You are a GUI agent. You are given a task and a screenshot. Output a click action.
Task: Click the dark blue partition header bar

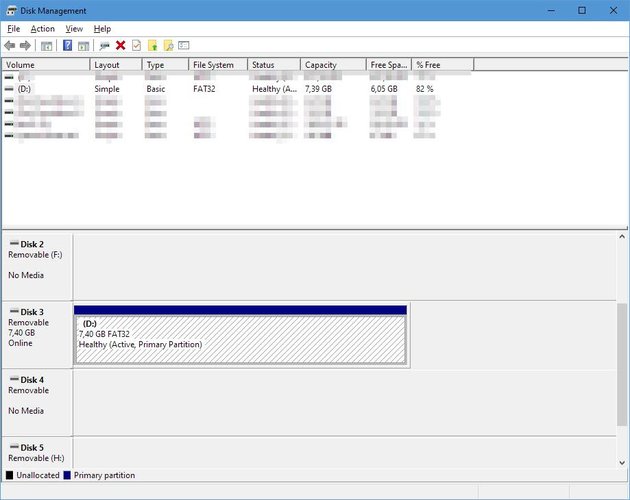241,309
